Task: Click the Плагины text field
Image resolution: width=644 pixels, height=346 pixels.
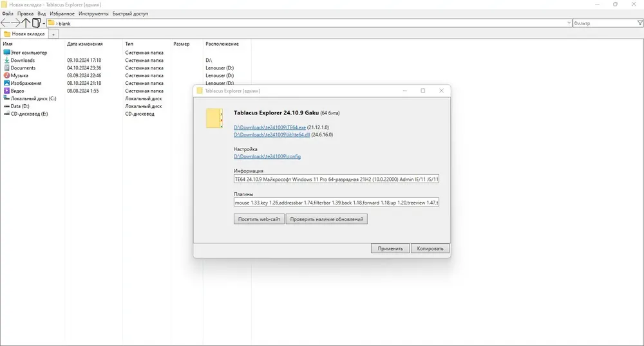Action: pyautogui.click(x=336, y=203)
